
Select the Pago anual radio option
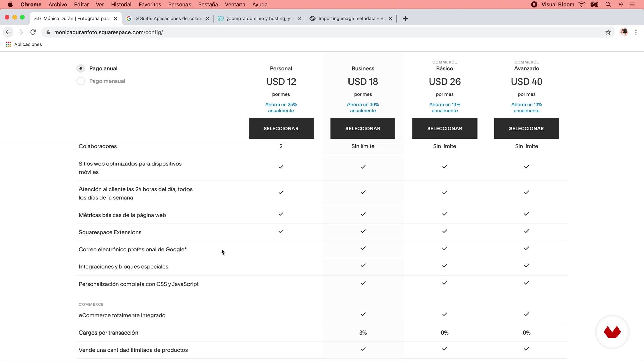coord(80,68)
